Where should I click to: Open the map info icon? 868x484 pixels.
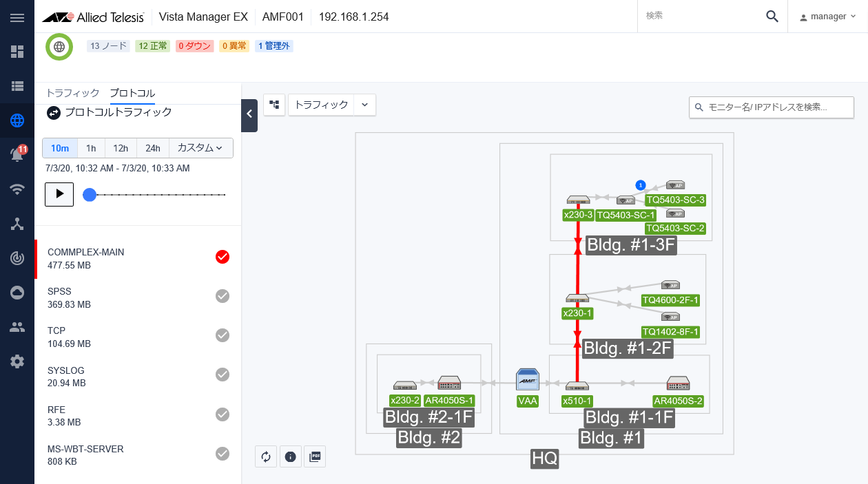(x=290, y=456)
